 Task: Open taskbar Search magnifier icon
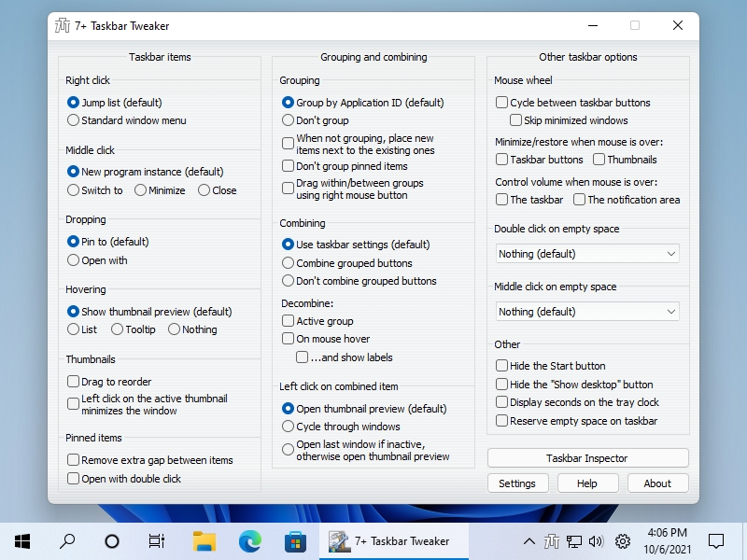[67, 541]
